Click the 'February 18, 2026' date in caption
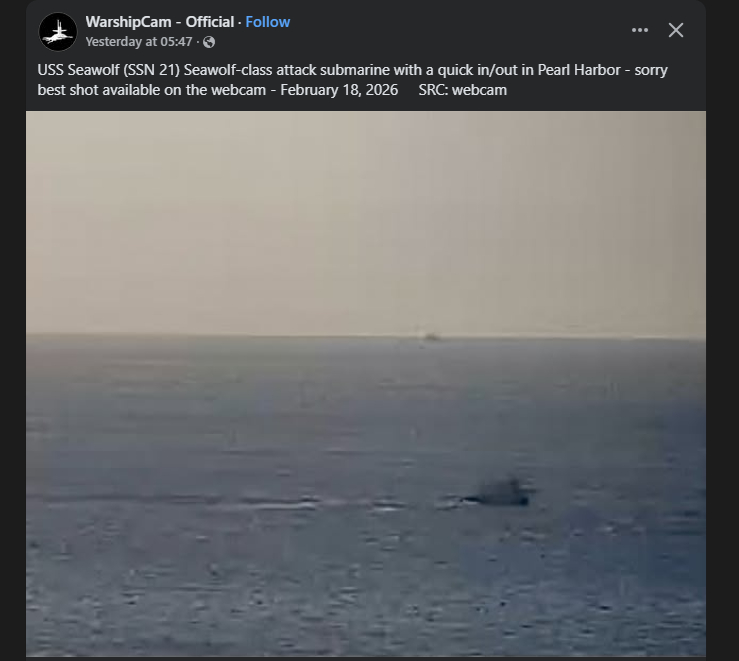Image resolution: width=739 pixels, height=661 pixels. tap(339, 90)
